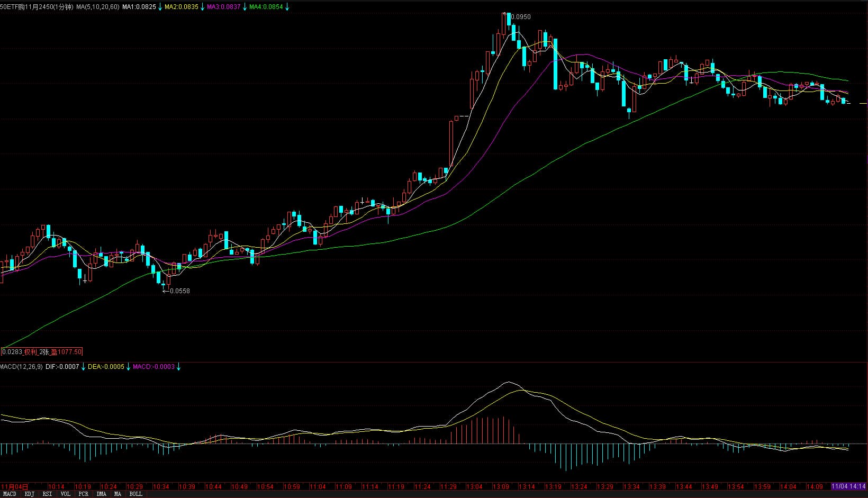Switch to the PCR indicator tab
Screen dimensions: 868x498
point(83,494)
